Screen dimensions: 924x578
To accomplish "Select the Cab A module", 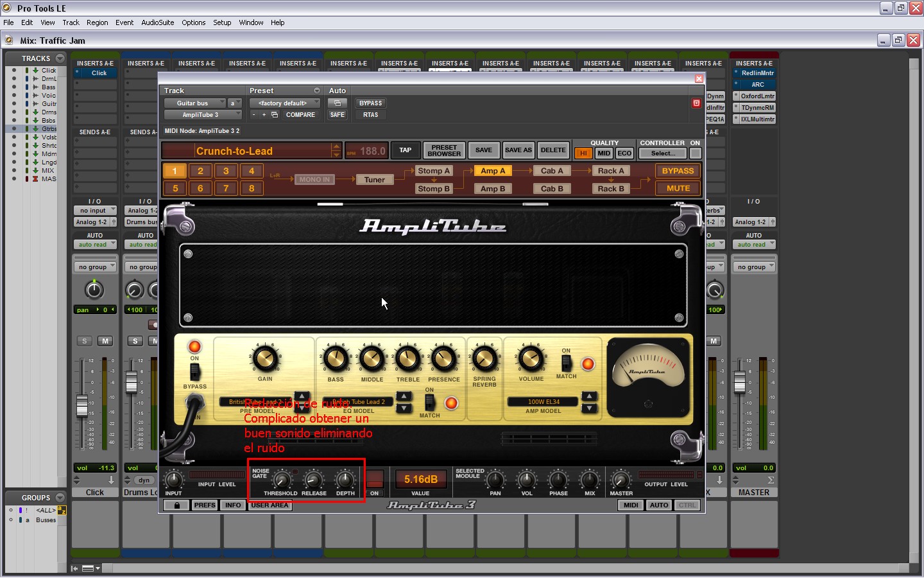I will (552, 171).
